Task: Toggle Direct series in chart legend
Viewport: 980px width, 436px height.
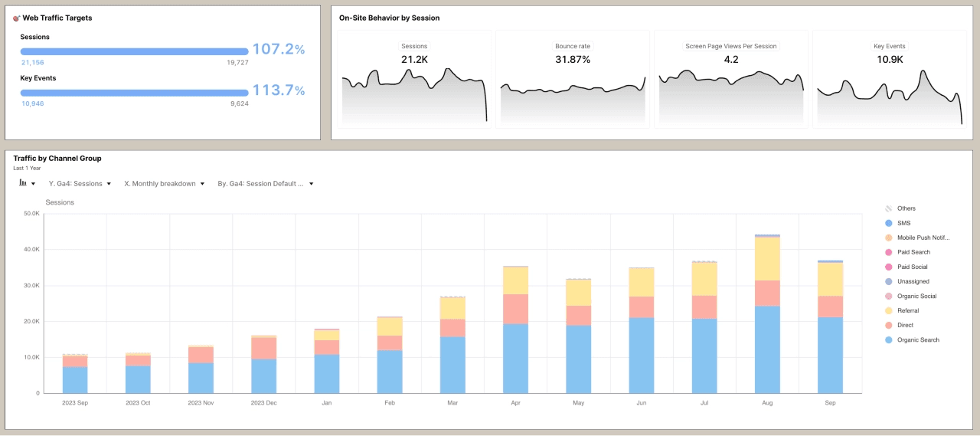Action: [904, 325]
